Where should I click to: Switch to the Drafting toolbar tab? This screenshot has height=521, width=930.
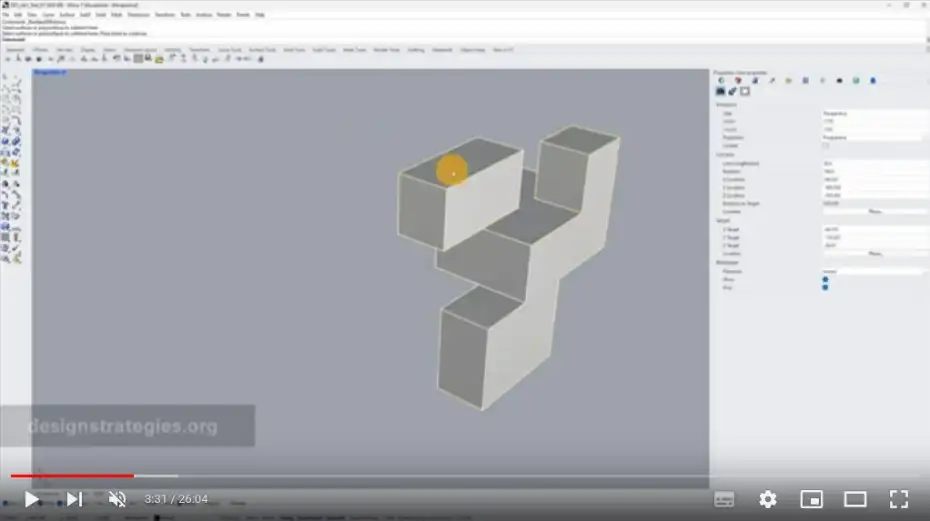pyautogui.click(x=416, y=50)
